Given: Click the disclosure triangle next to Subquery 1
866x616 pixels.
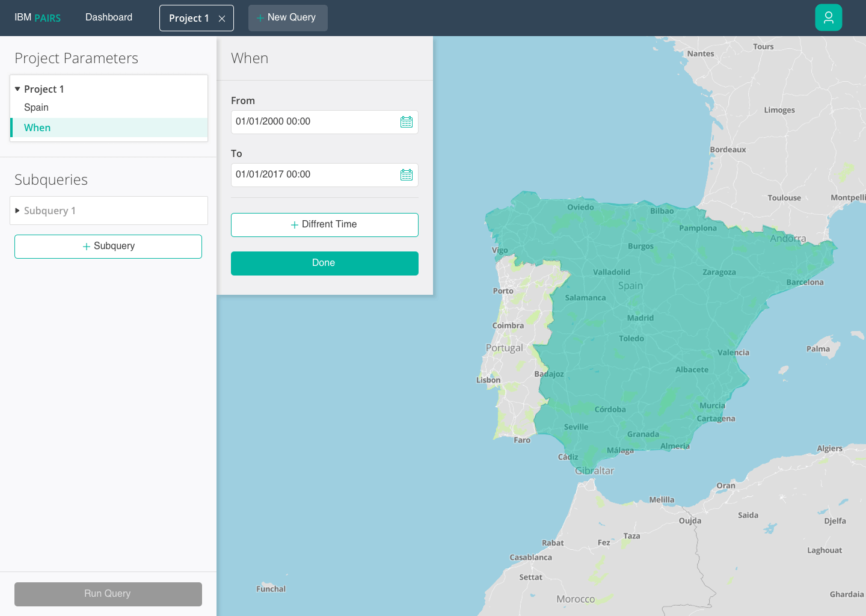Looking at the screenshot, I should point(17,211).
